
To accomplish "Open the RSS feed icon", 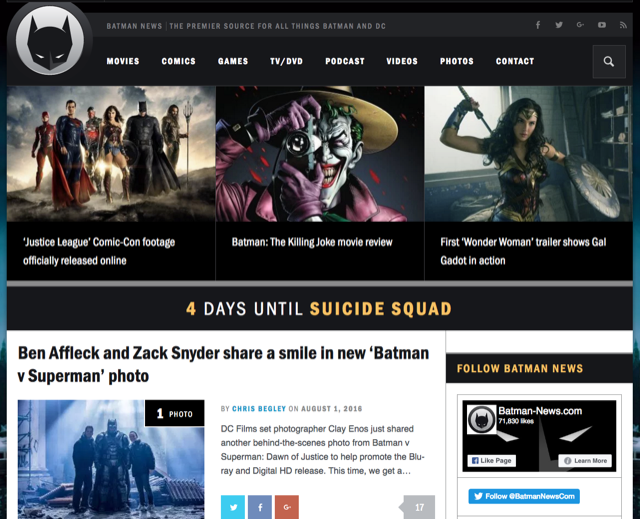I will coord(623,25).
